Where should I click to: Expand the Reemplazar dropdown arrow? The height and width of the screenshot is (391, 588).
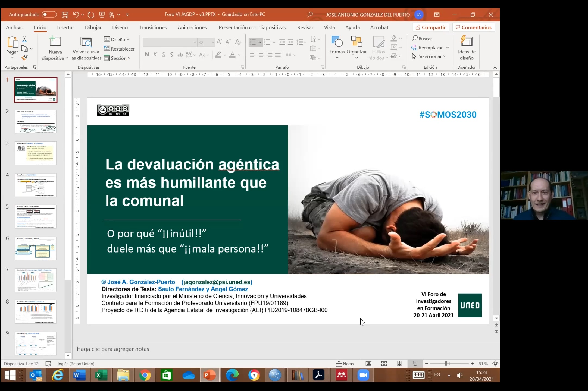[448, 48]
